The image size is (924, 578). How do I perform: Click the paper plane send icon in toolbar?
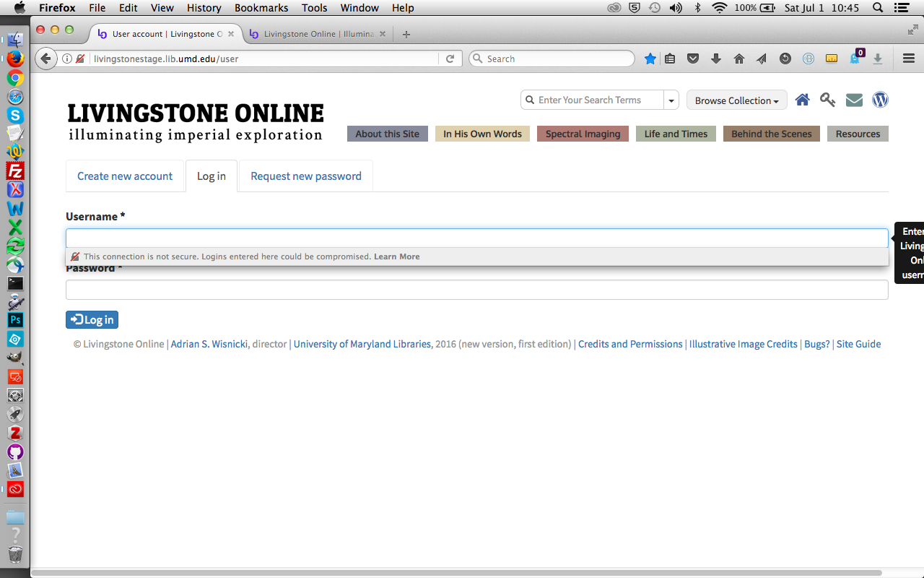(762, 59)
